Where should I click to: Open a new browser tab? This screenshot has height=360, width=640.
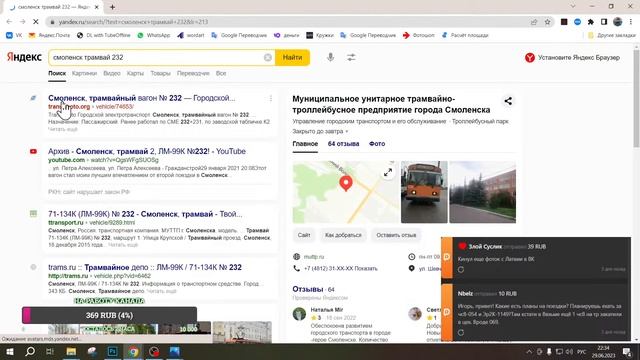[x=112, y=7]
